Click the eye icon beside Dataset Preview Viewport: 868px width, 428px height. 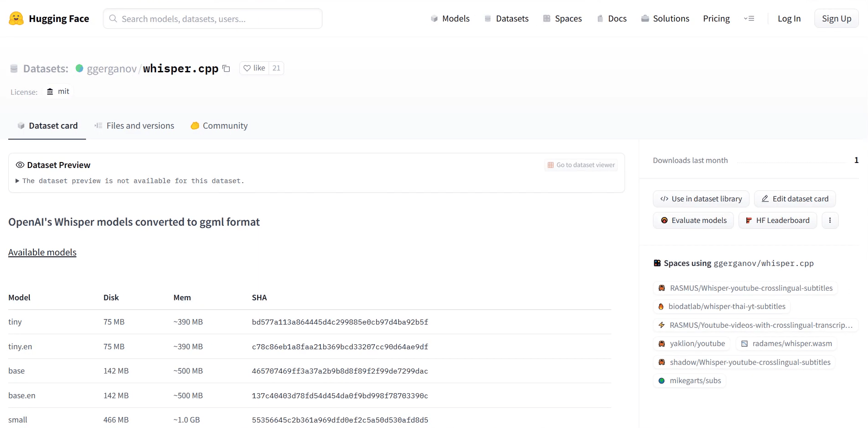click(20, 165)
